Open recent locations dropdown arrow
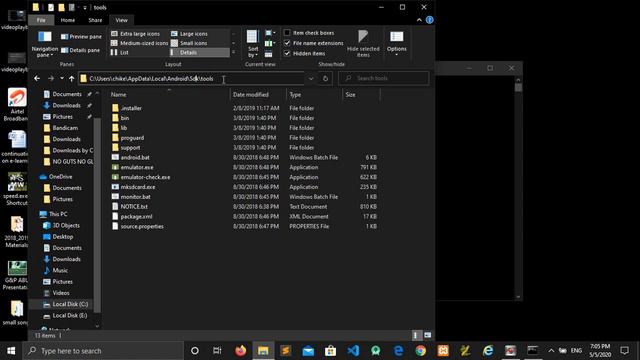Image resolution: width=640 pixels, height=360 pixels. [62, 78]
